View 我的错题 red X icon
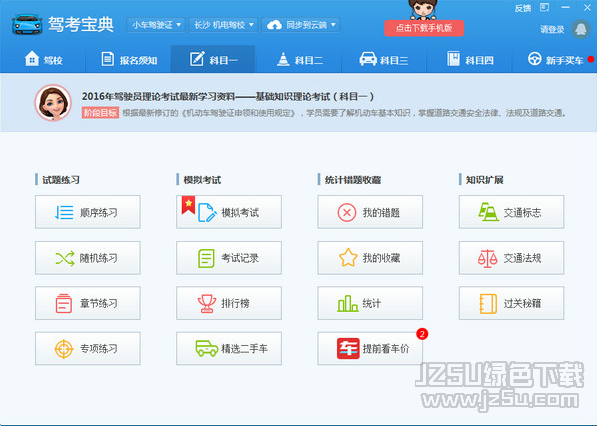Screen dimensions: 597x426 pos(346,212)
